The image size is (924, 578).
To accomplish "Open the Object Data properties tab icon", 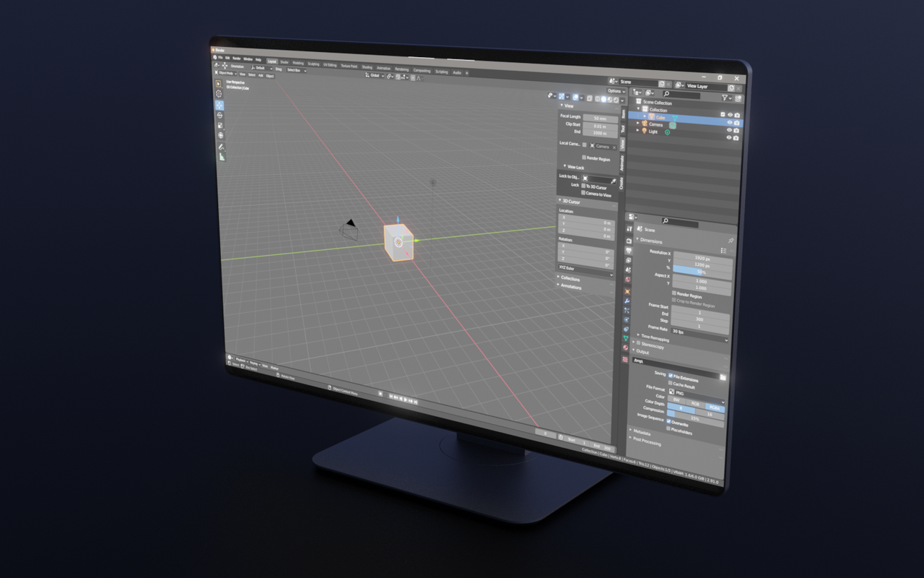I will coord(626,338).
